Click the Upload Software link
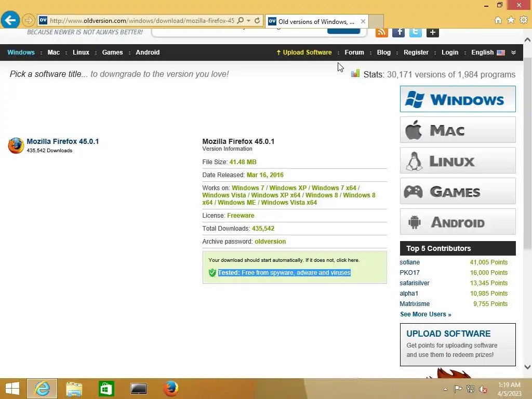The image size is (532, 399). [304, 52]
